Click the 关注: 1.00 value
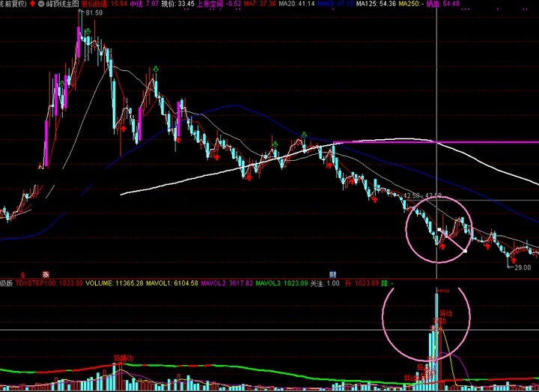The image size is (539, 392). coord(325,284)
